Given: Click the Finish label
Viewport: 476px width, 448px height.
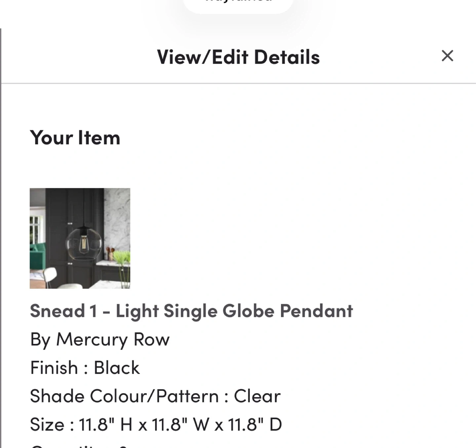Looking at the screenshot, I should point(54,368).
